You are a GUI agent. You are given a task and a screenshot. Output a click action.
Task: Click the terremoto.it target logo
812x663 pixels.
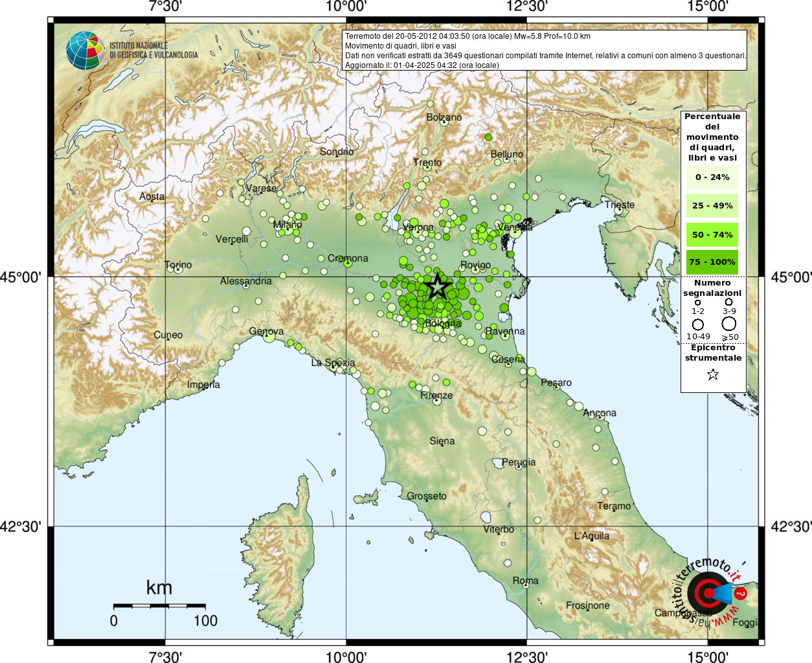[x=707, y=593]
